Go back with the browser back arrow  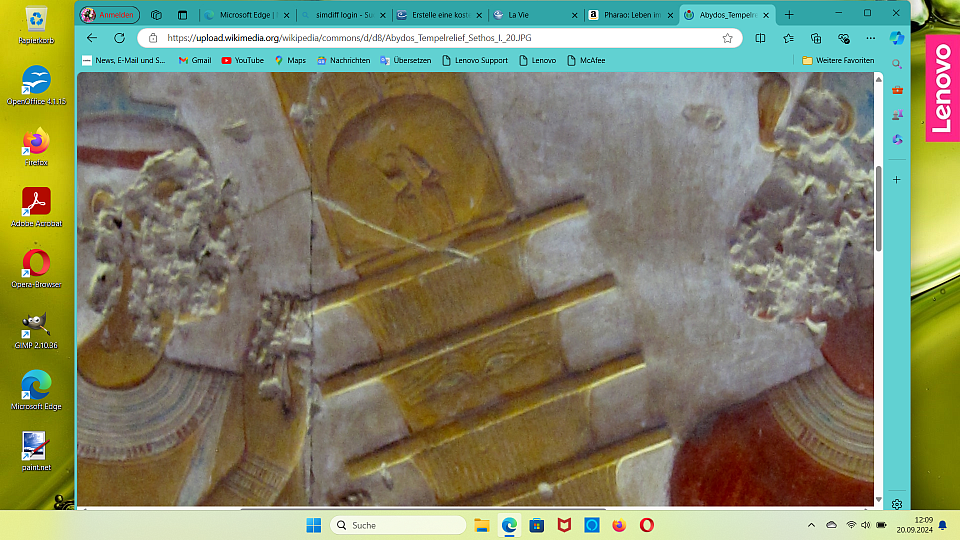point(92,38)
